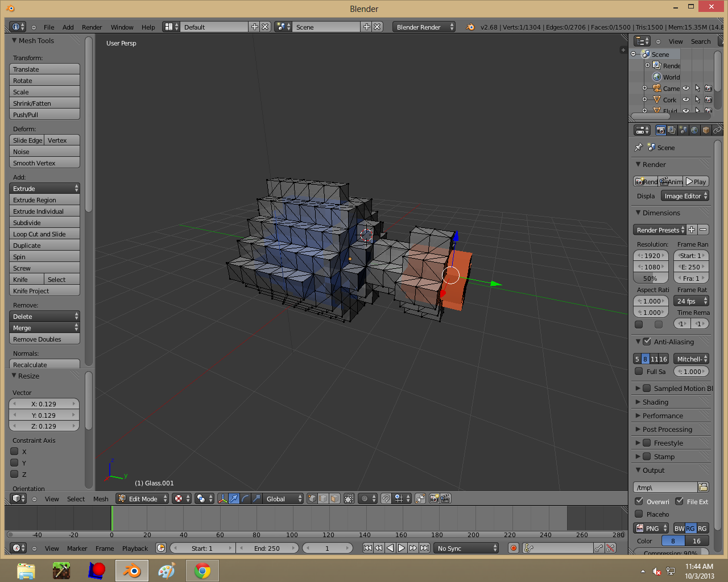Toggle the Anti-Aliasing checkbox

click(647, 342)
